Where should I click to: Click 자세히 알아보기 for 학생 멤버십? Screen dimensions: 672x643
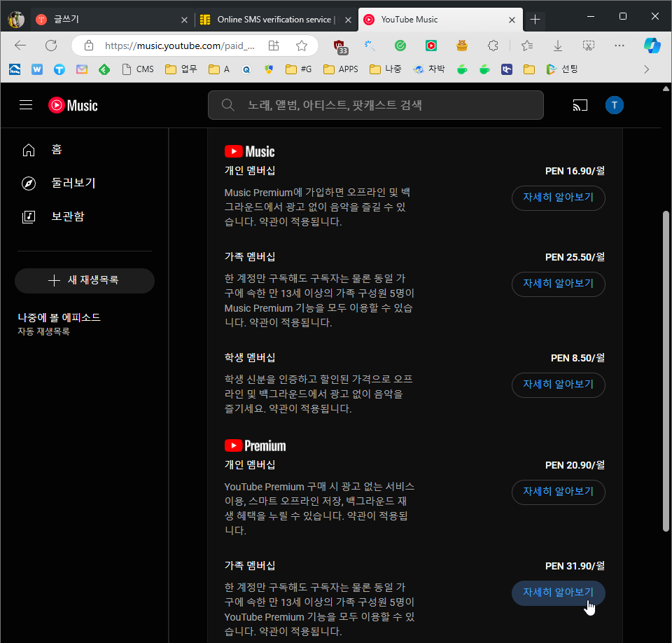tap(558, 385)
